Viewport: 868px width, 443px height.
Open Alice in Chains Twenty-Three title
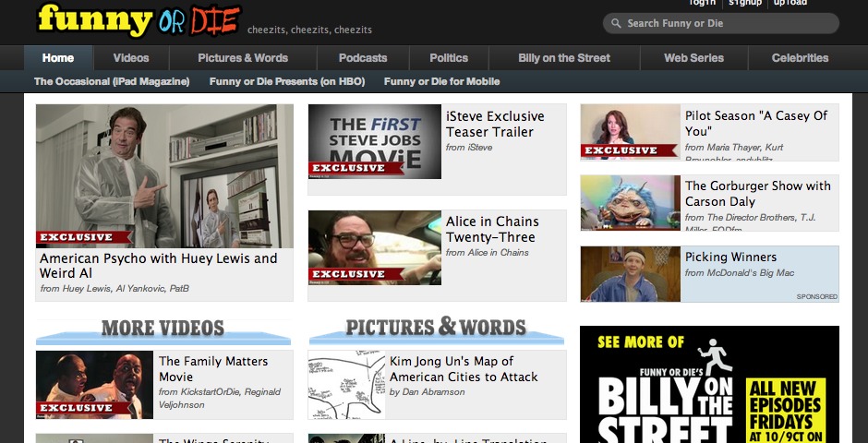493,229
